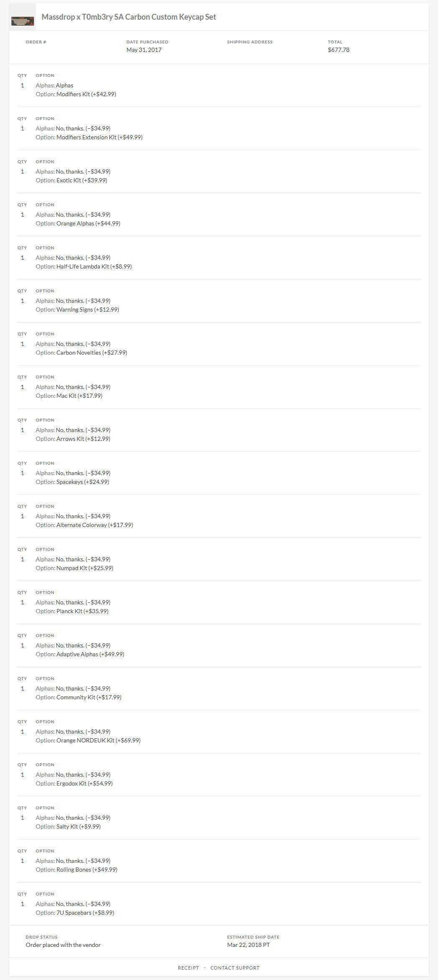This screenshot has height=980, width=438.
Task: Click the Orange Alphas option text
Action: [78, 223]
